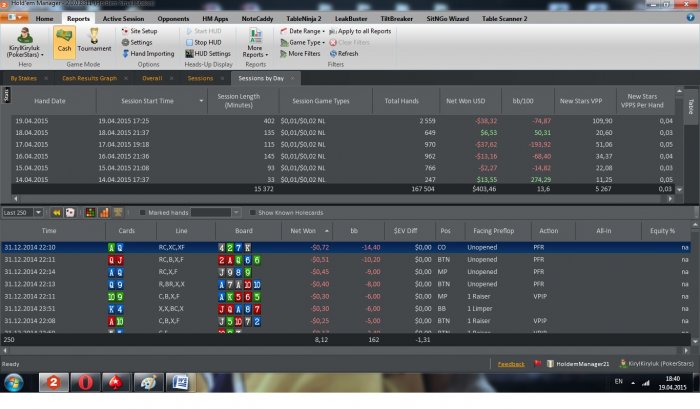This screenshot has width=700, height=409.
Task: Switch to the Sessions report tab
Action: pos(200,78)
